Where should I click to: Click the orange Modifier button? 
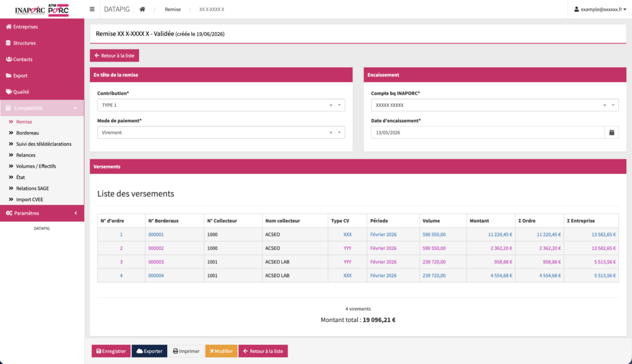click(222, 351)
